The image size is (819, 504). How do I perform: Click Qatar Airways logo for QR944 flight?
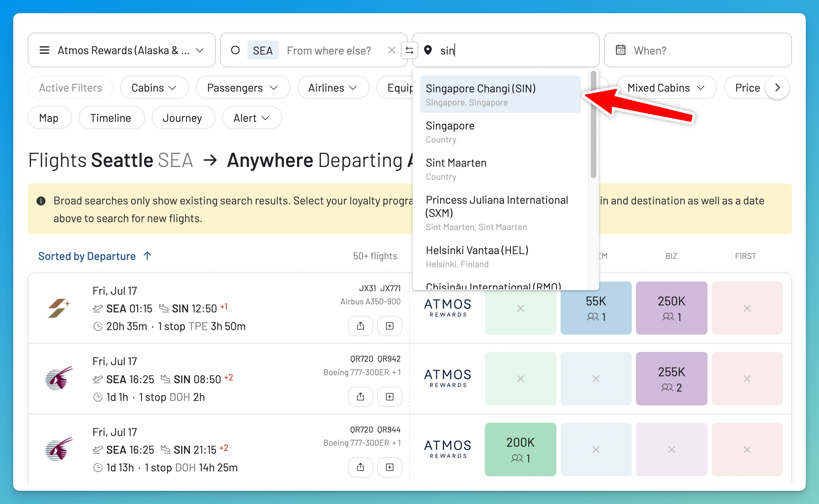[x=59, y=449]
